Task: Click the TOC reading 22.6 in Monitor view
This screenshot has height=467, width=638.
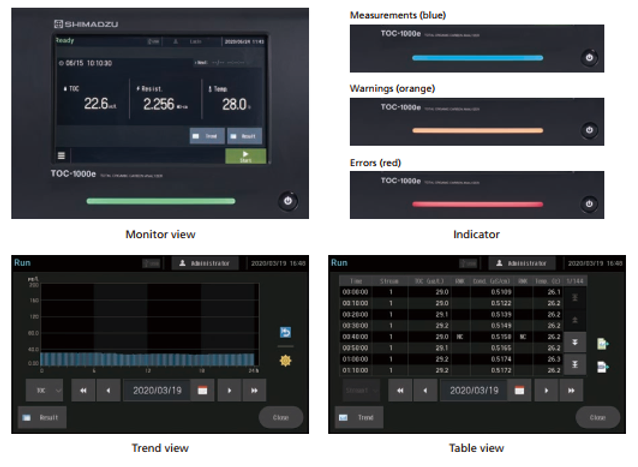Action: [96, 104]
